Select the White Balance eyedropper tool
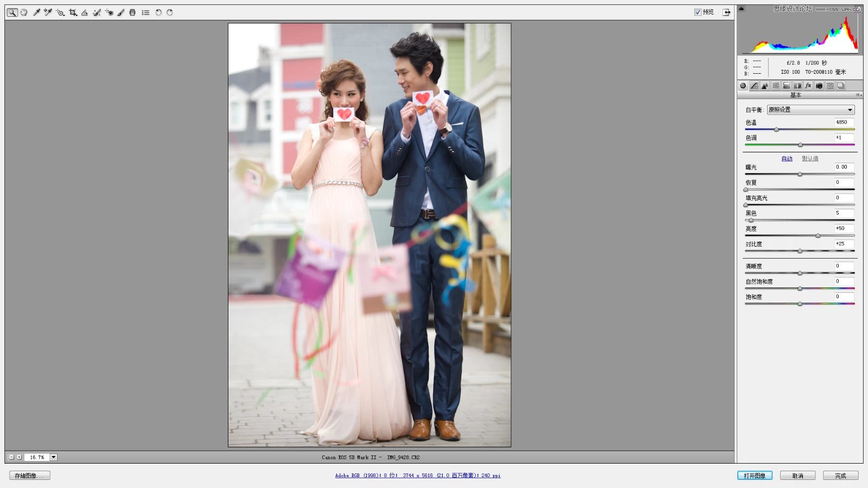 [36, 12]
